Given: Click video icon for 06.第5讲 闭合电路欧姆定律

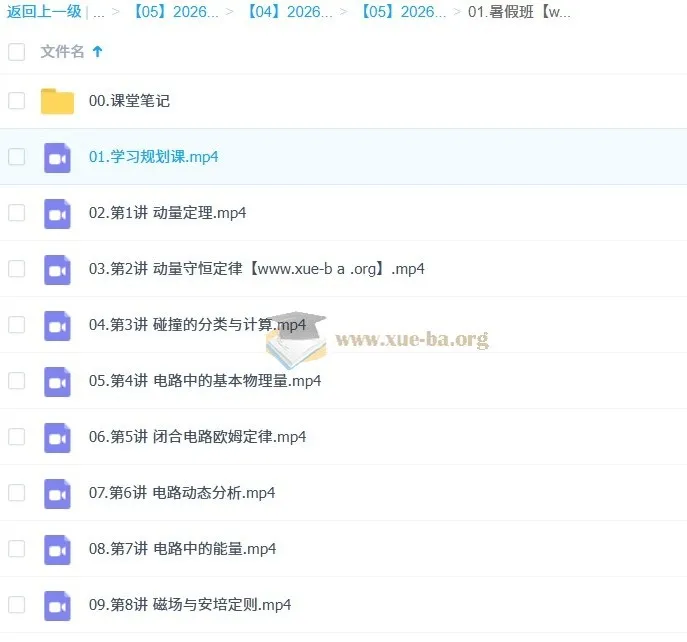Looking at the screenshot, I should click(x=57, y=438).
